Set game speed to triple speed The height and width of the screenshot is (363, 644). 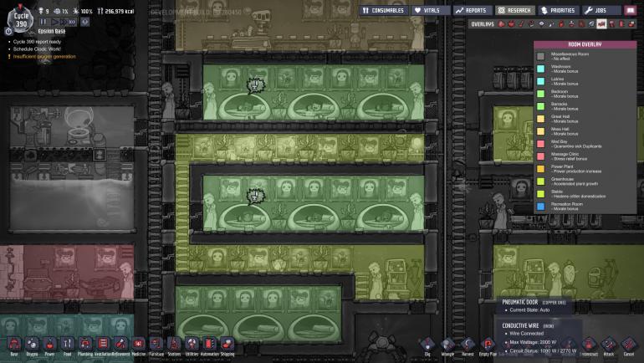[x=73, y=22]
